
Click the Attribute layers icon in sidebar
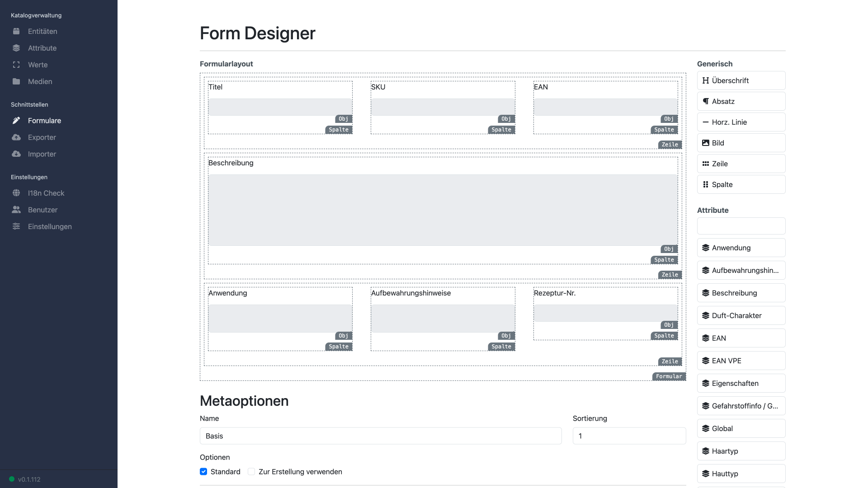[16, 48]
